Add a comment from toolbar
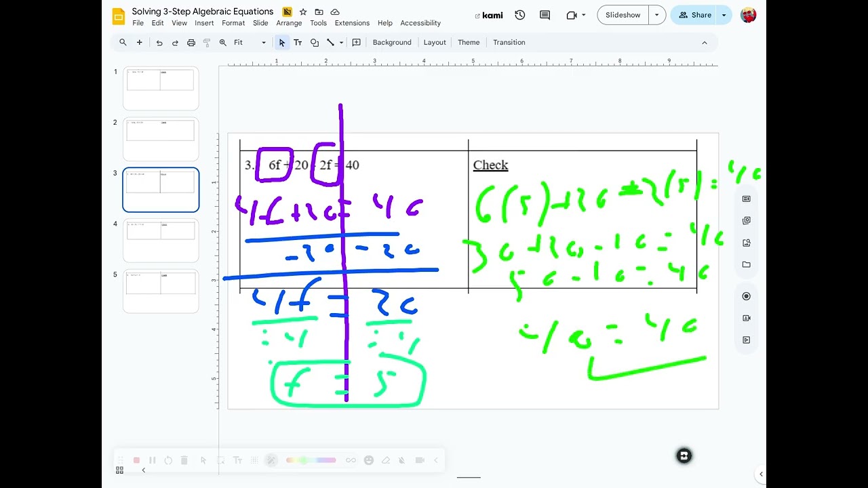The image size is (868, 488). [357, 42]
